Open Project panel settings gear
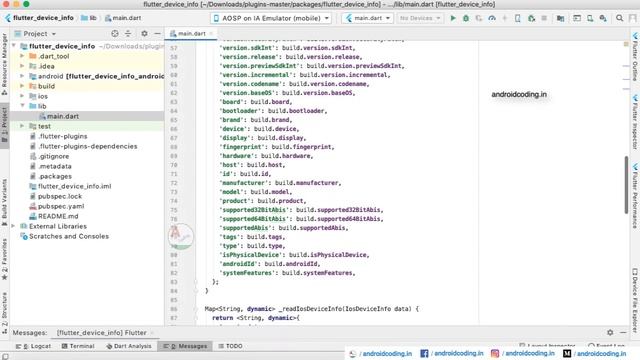This screenshot has width=640, height=360. pos(144,33)
